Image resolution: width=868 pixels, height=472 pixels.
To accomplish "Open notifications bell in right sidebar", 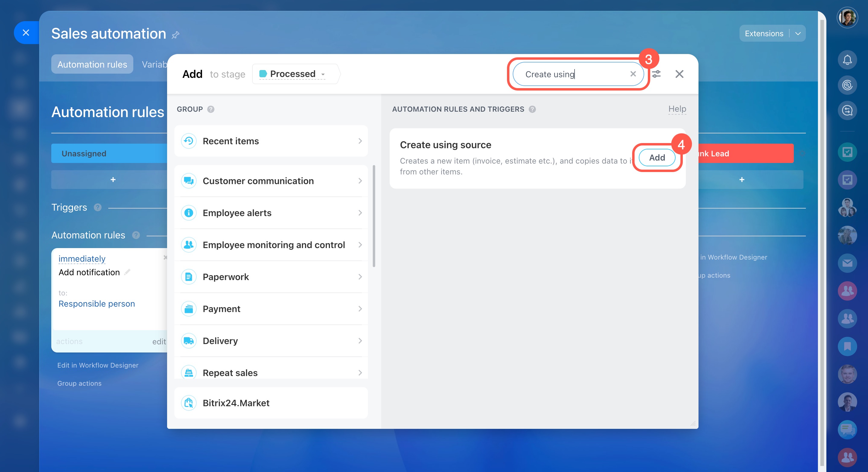I will coord(847,60).
